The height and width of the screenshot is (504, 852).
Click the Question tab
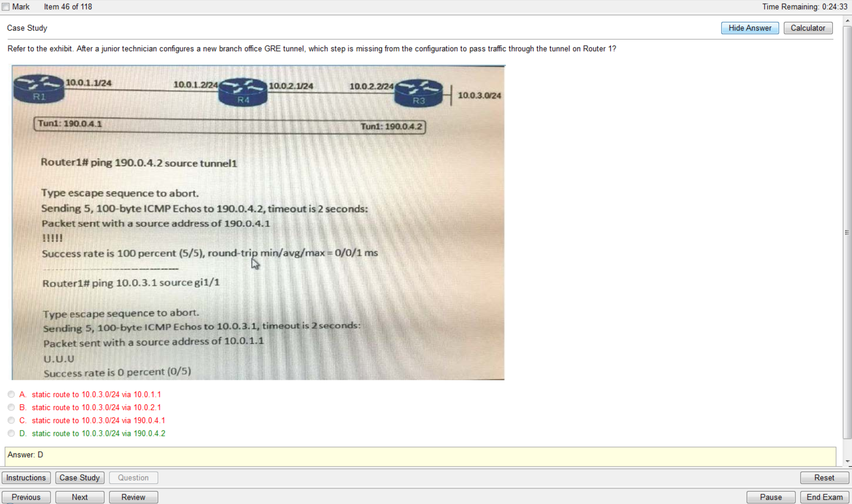pyautogui.click(x=133, y=478)
